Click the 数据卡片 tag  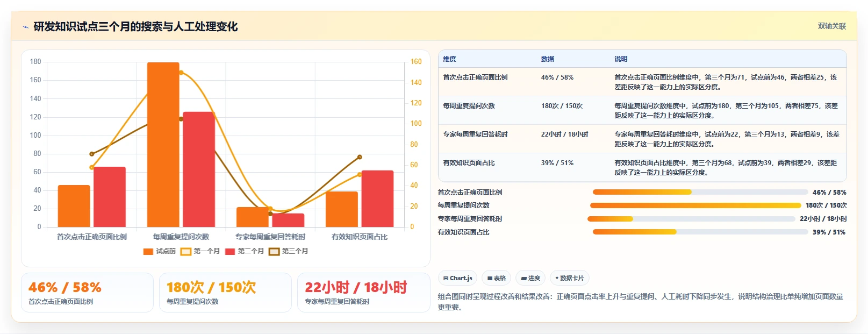click(569, 278)
